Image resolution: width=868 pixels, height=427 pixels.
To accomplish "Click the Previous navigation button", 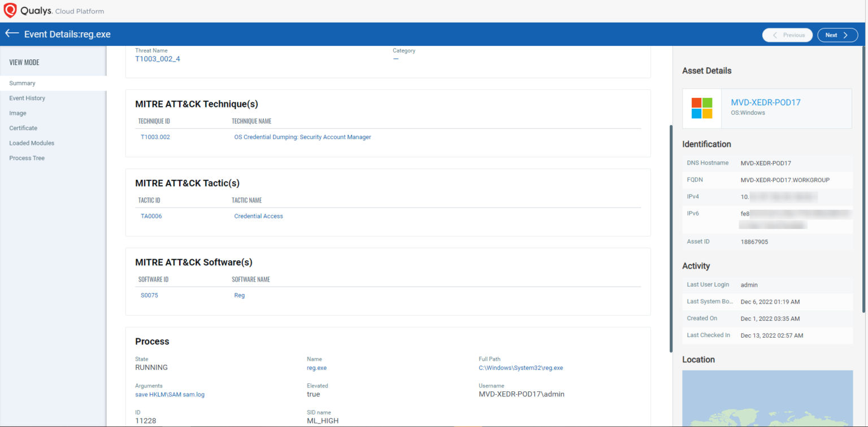I will click(x=787, y=34).
